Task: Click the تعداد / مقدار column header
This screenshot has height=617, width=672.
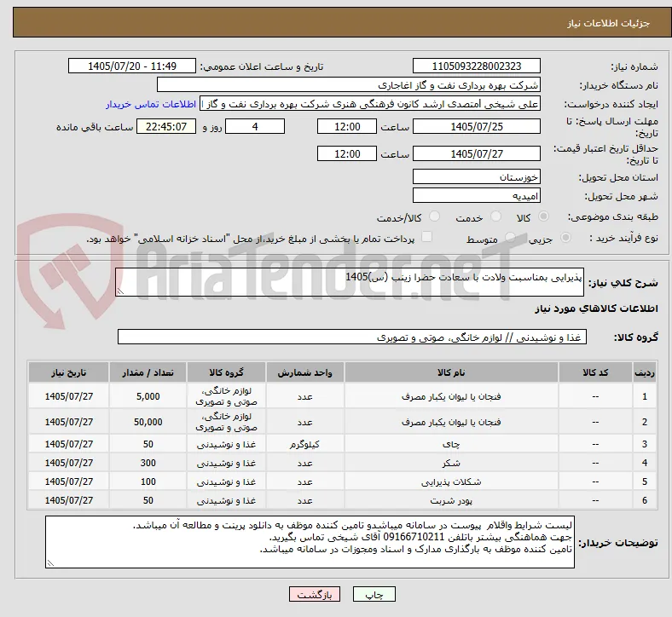Action: pos(148,372)
